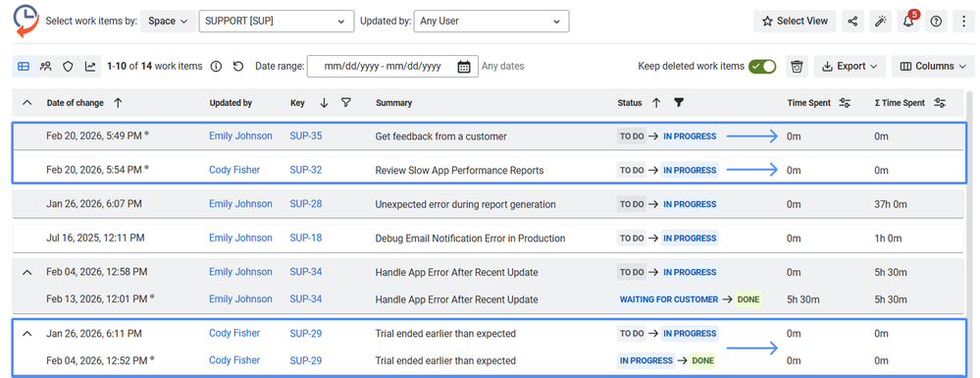Open the Columns dropdown

click(x=933, y=67)
